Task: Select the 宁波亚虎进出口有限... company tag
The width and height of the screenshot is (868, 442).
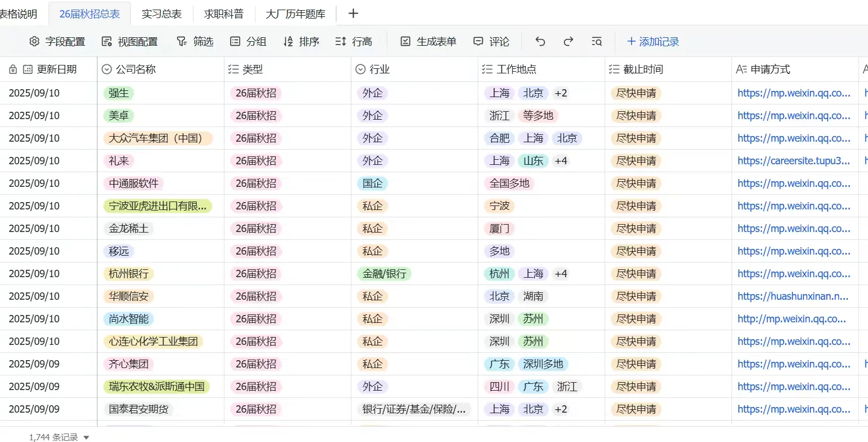Action: pyautogui.click(x=158, y=206)
